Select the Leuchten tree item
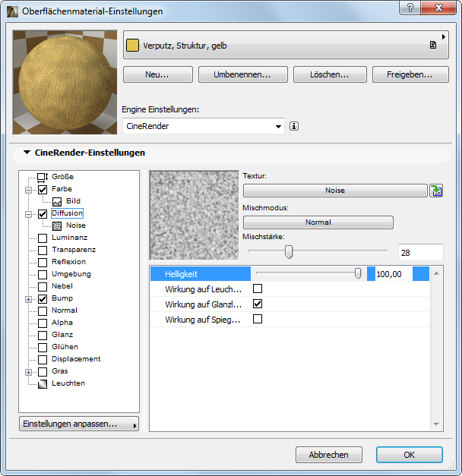The width and height of the screenshot is (462, 476). 68,383
